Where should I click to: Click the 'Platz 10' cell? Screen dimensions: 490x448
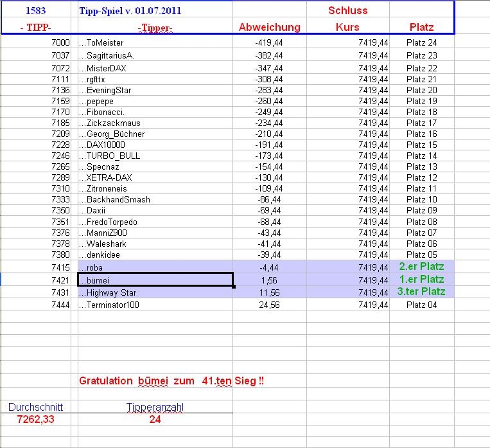421,200
